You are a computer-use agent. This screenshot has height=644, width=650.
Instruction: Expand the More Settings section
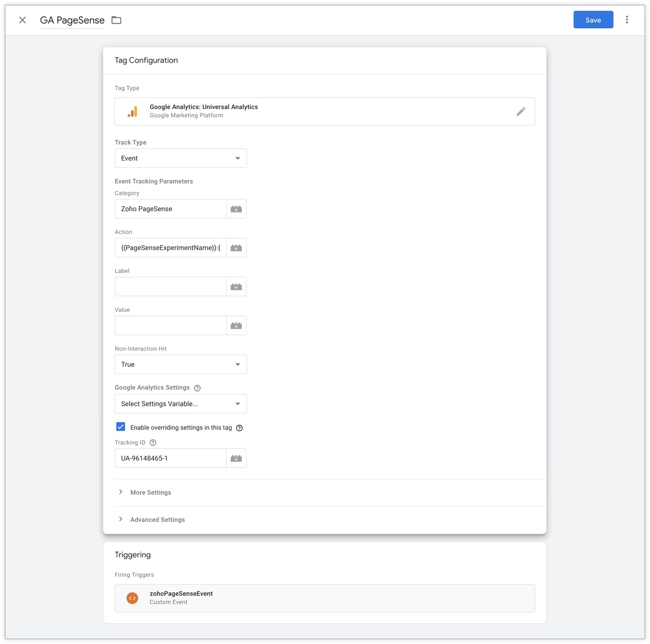(150, 493)
